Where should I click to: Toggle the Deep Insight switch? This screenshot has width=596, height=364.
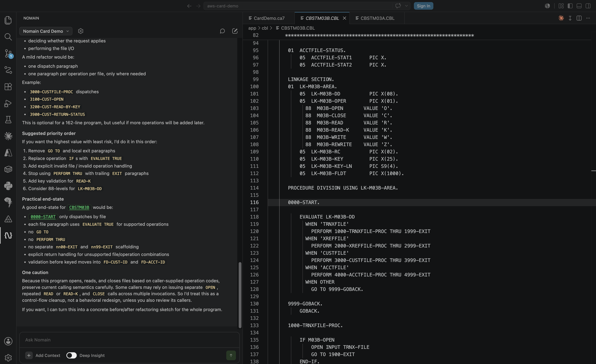point(71,355)
